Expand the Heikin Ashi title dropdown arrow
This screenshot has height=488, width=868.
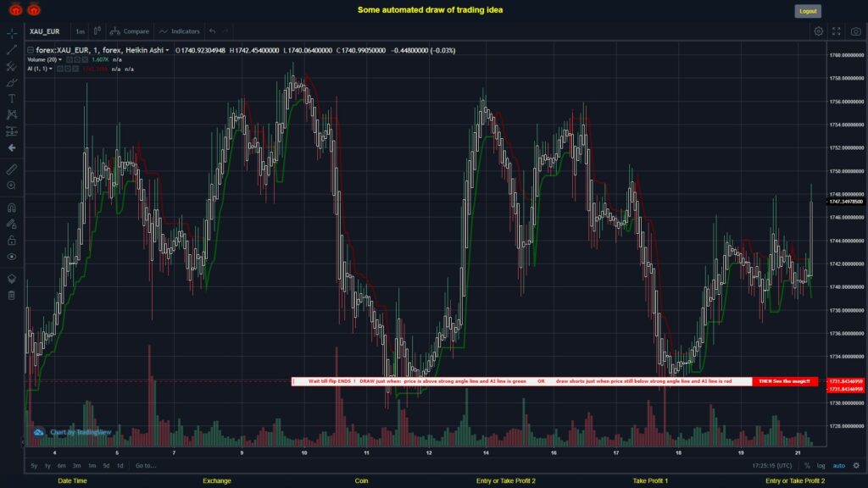pos(167,50)
